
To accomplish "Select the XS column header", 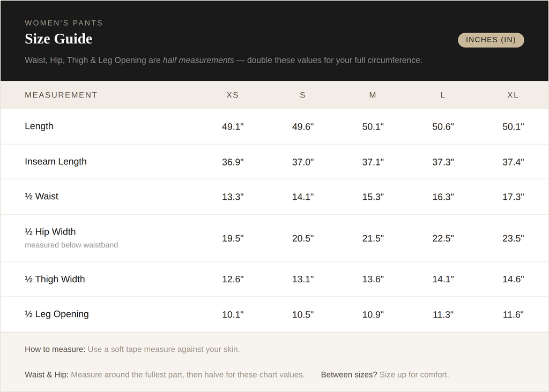I will click(233, 95).
